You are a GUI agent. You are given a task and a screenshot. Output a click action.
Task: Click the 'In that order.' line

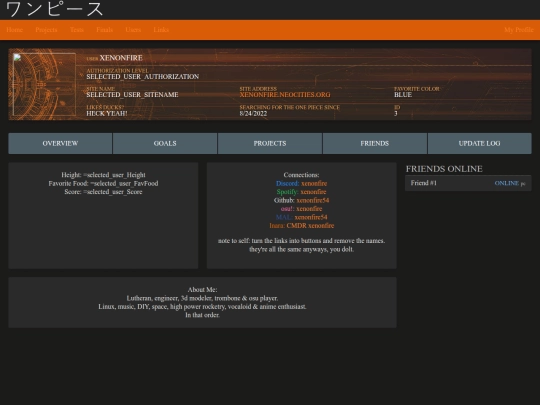click(202, 315)
